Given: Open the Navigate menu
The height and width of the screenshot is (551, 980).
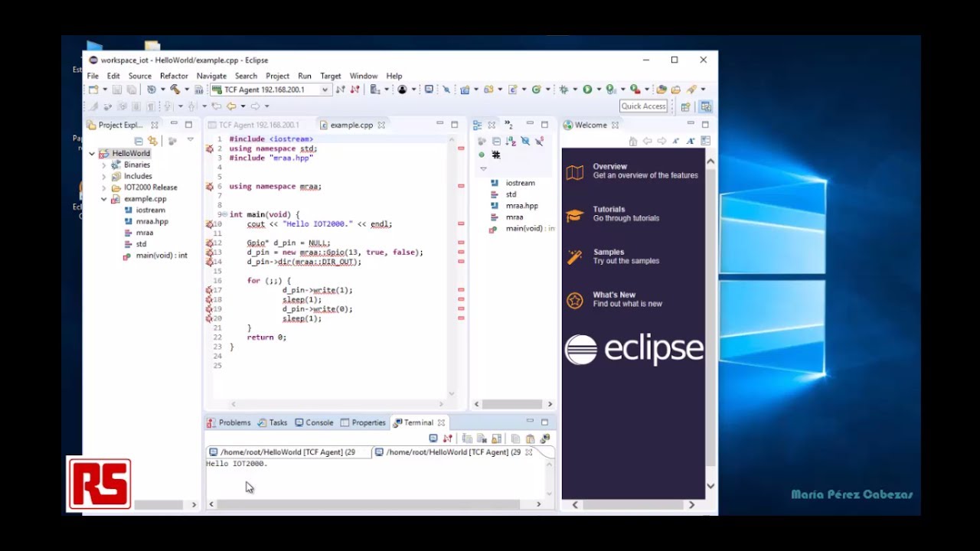Looking at the screenshot, I should (x=211, y=76).
